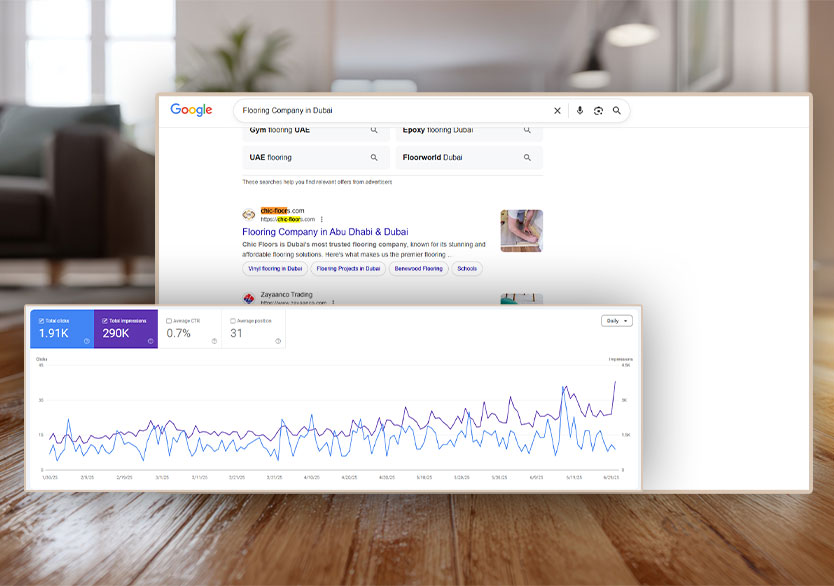
Task: Open Flooring Company in Abu Dhabi & Dubai result
Action: (x=325, y=232)
